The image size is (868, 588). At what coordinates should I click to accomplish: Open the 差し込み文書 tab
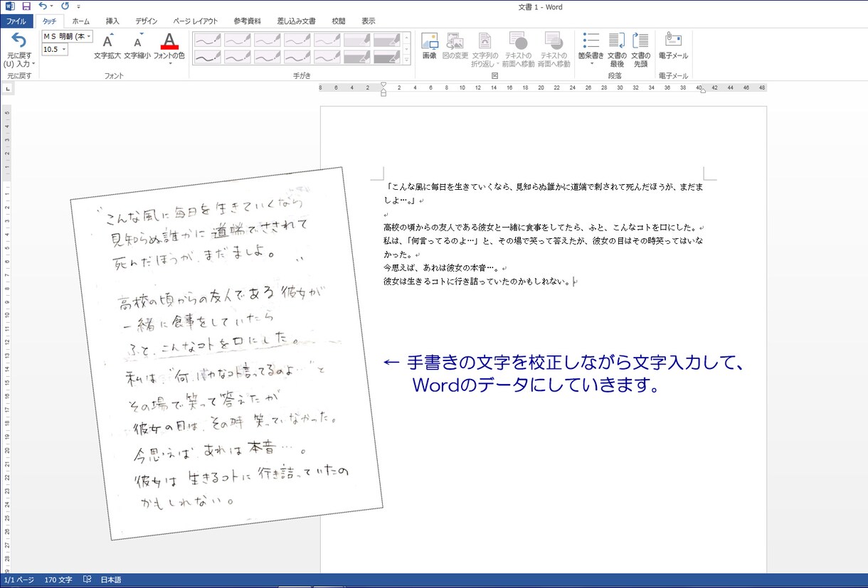click(297, 21)
